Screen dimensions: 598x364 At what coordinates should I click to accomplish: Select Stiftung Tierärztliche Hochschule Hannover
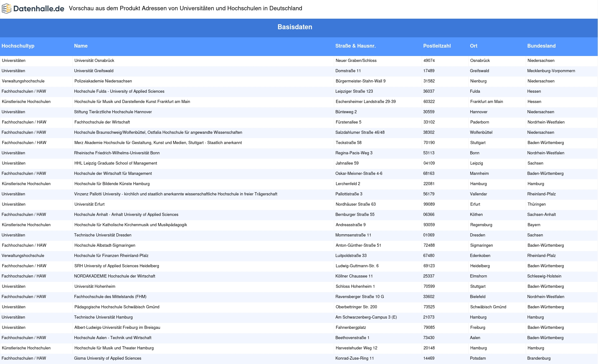113,112
